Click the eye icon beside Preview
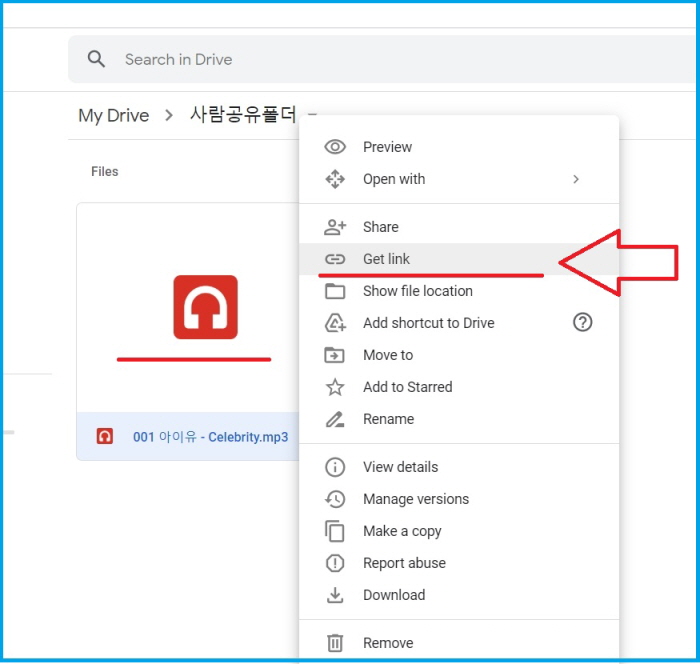 click(x=335, y=147)
